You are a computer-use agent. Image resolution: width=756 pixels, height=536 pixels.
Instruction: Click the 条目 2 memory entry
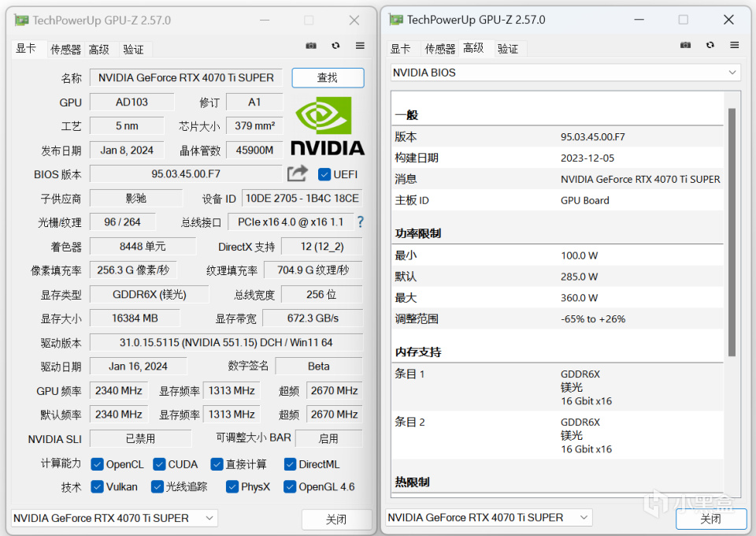558,435
